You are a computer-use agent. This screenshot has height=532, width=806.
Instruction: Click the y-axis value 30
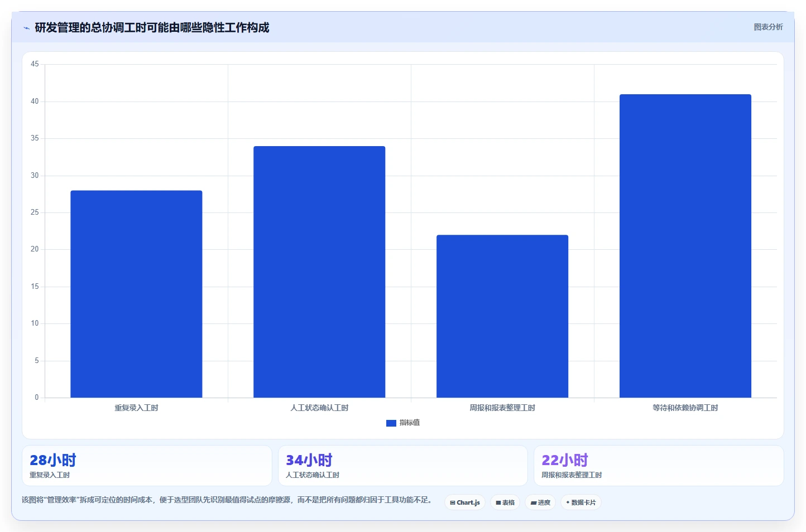pyautogui.click(x=35, y=176)
